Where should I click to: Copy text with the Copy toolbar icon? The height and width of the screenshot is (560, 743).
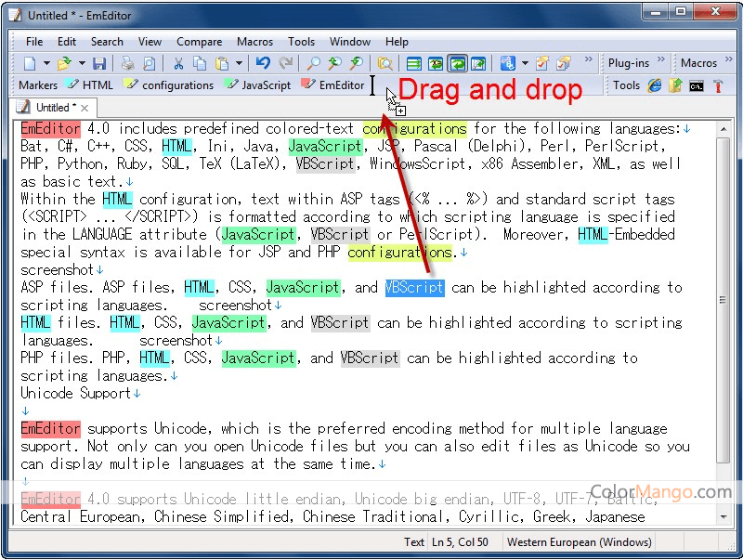pyautogui.click(x=201, y=63)
